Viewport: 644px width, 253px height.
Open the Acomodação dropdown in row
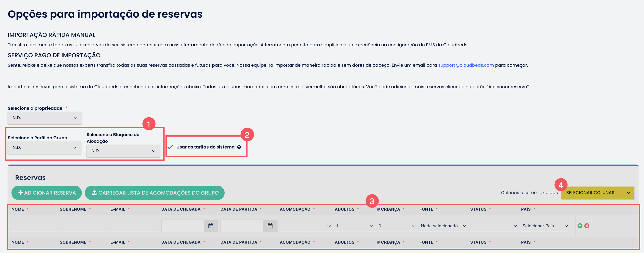coord(306,225)
